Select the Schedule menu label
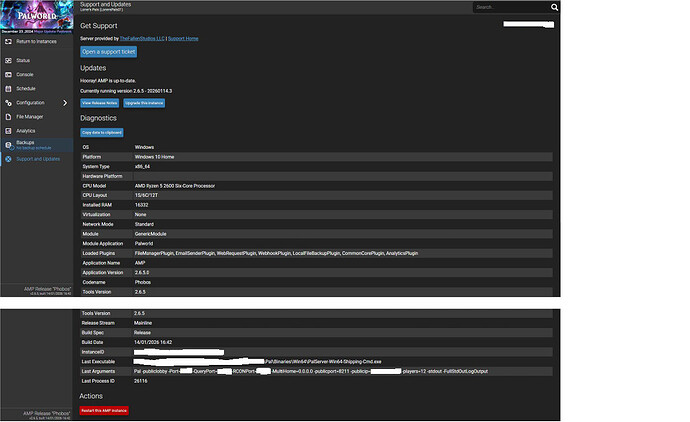This screenshot has height=422, width=690. coord(26,88)
